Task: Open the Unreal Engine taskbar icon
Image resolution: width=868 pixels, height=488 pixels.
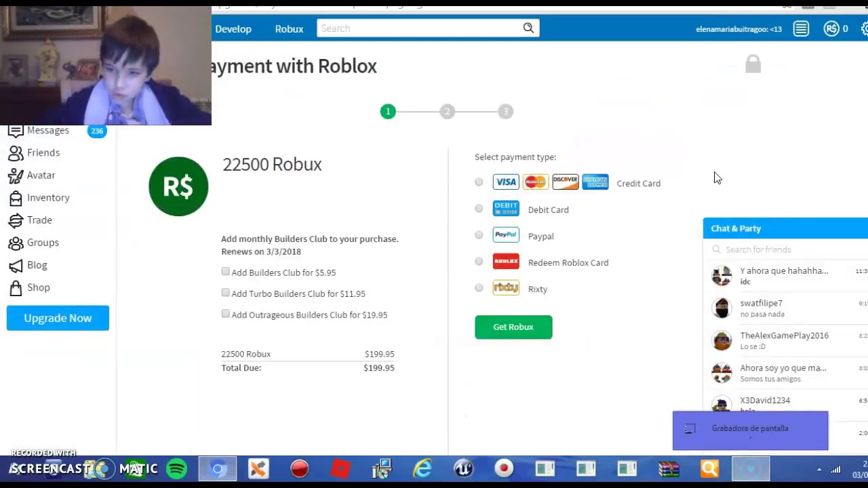Action: click(x=463, y=469)
